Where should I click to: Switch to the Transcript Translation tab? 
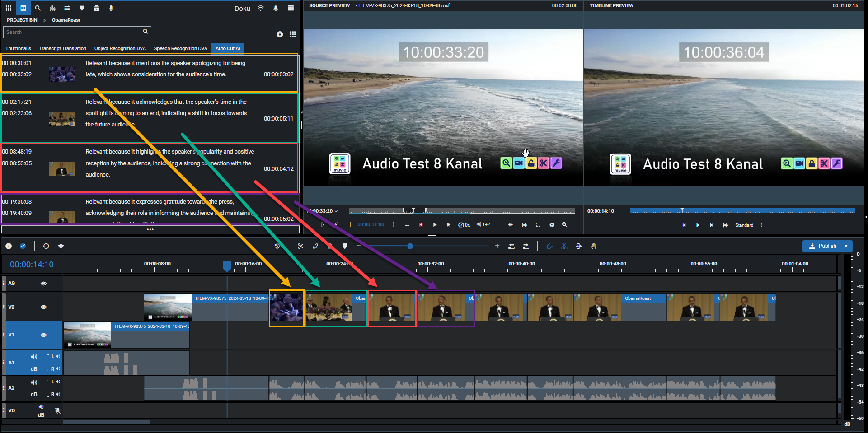[x=62, y=48]
